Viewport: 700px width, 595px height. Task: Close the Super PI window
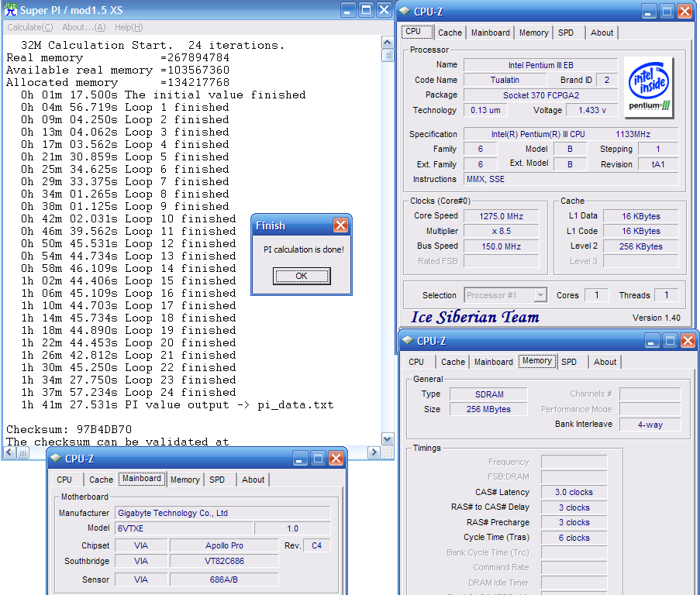pos(384,10)
